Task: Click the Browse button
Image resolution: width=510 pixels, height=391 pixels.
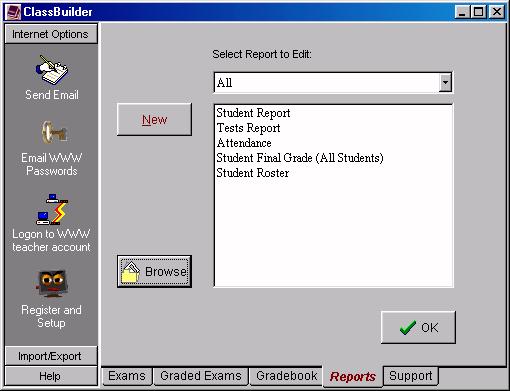Action: coord(154,271)
